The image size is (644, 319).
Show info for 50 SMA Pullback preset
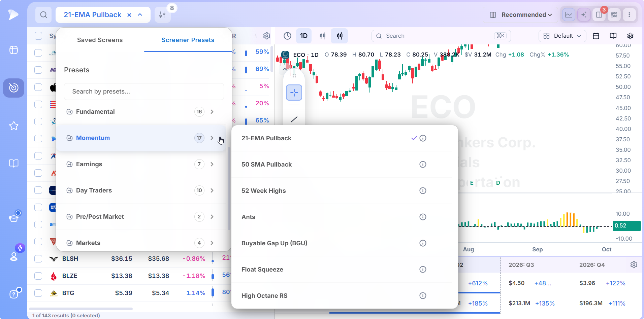(x=423, y=165)
